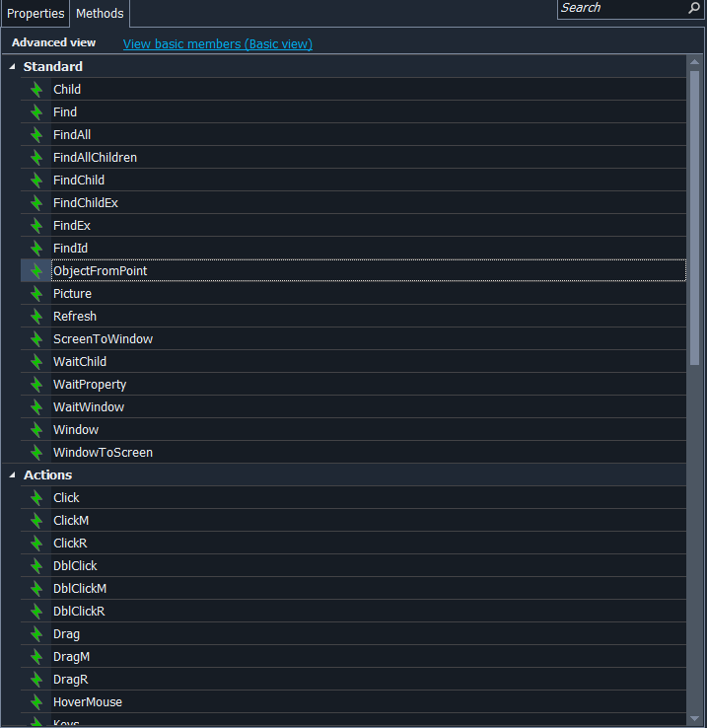Switch to the Properties tab
This screenshot has width=707, height=728.
(35, 14)
